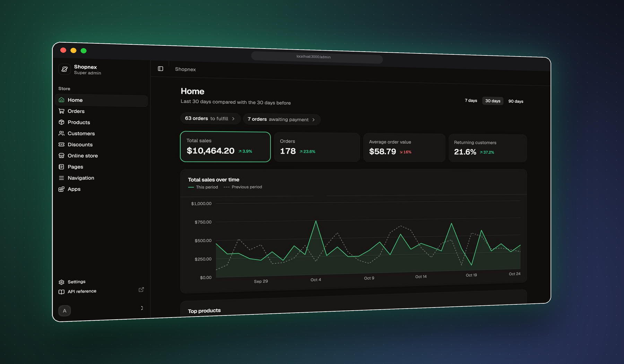
Task: Open 7 orders awaiting payment chevron
Action: point(313,120)
